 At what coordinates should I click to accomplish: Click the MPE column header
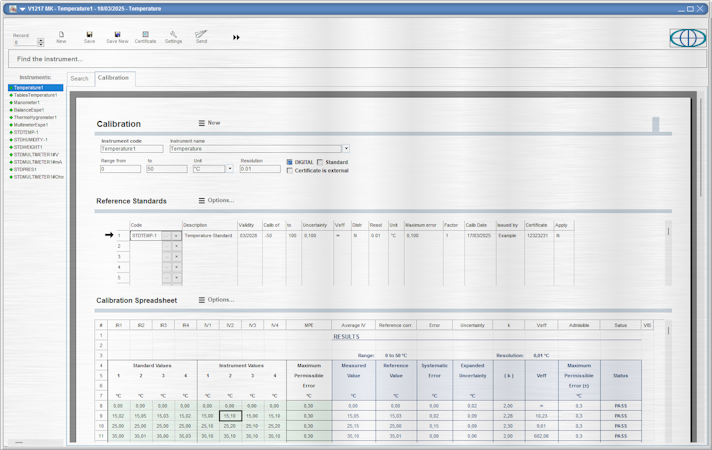(309, 325)
